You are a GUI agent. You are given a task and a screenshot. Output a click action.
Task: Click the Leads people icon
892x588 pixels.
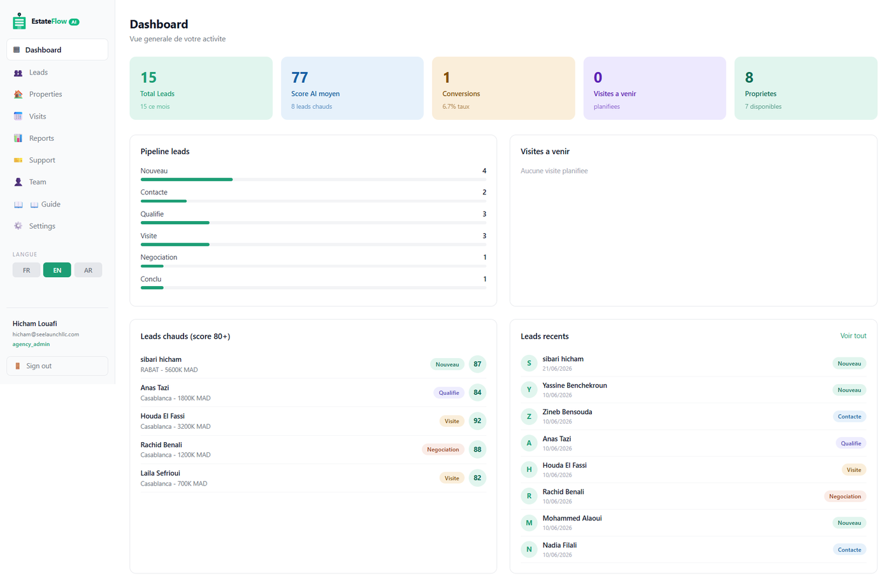tap(18, 73)
